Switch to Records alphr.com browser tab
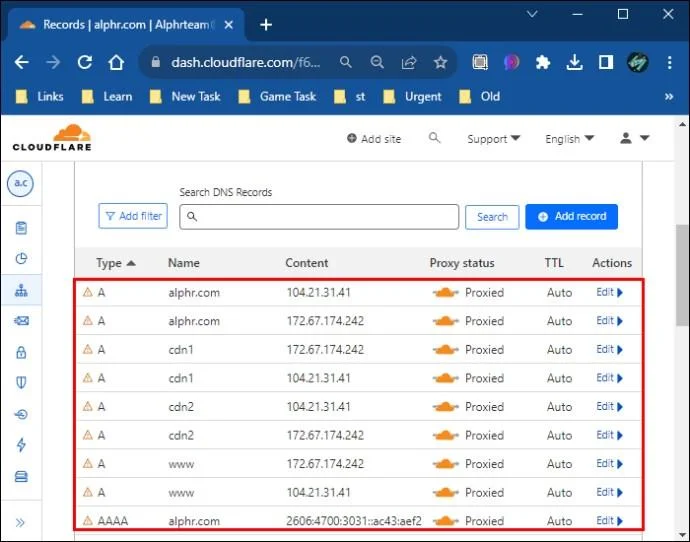The height and width of the screenshot is (542, 690). (x=126, y=25)
